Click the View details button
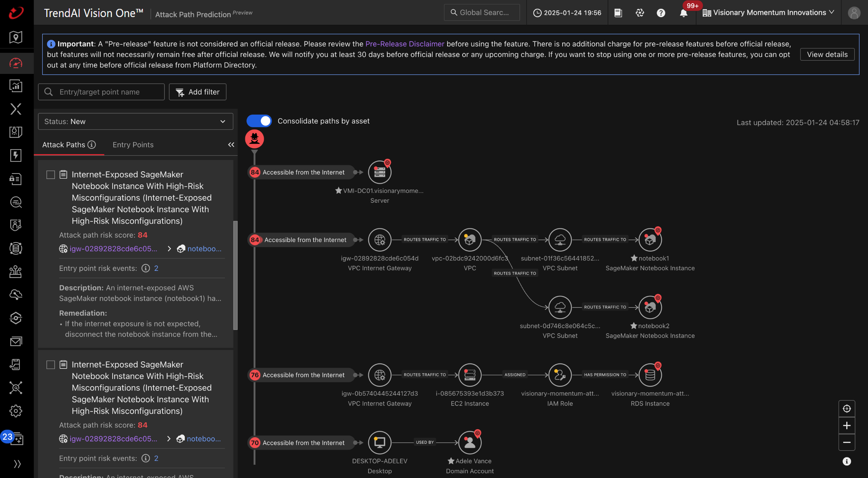 827,54
